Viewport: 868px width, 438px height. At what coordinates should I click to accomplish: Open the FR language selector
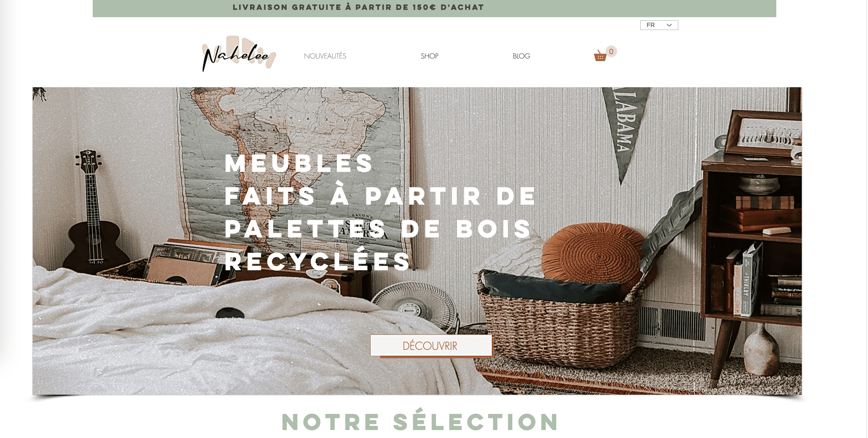pyautogui.click(x=659, y=25)
